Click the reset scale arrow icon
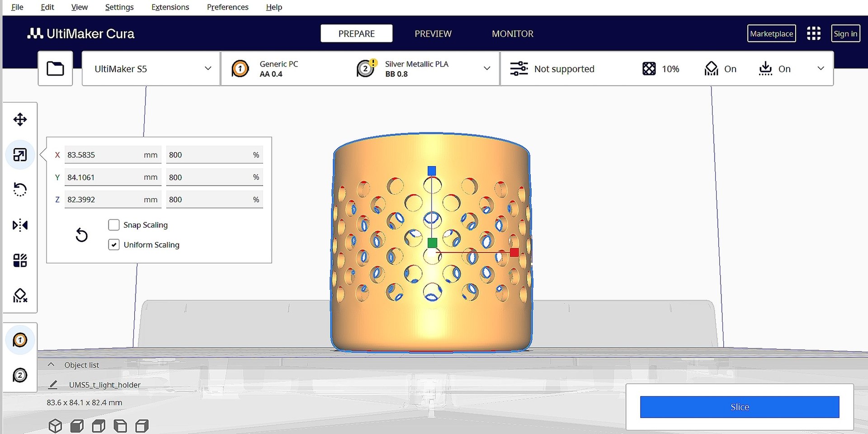The width and height of the screenshot is (868, 434). pyautogui.click(x=81, y=235)
